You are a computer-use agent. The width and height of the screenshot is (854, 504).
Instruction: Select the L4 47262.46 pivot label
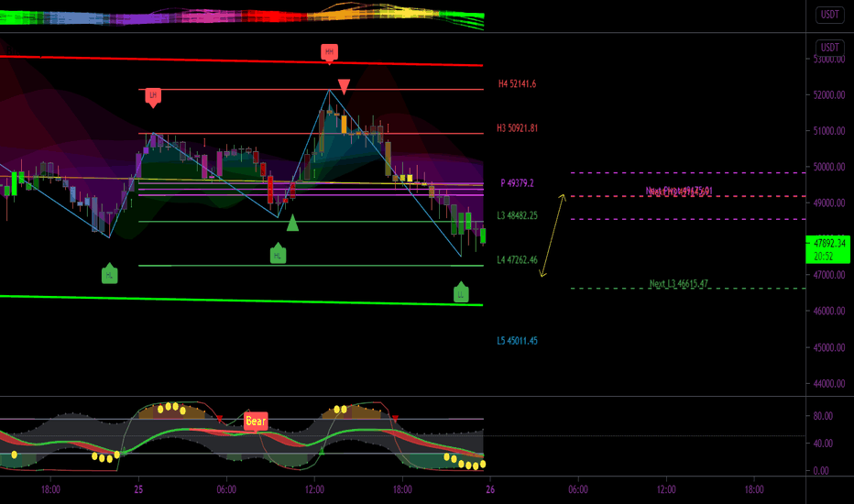point(517,260)
